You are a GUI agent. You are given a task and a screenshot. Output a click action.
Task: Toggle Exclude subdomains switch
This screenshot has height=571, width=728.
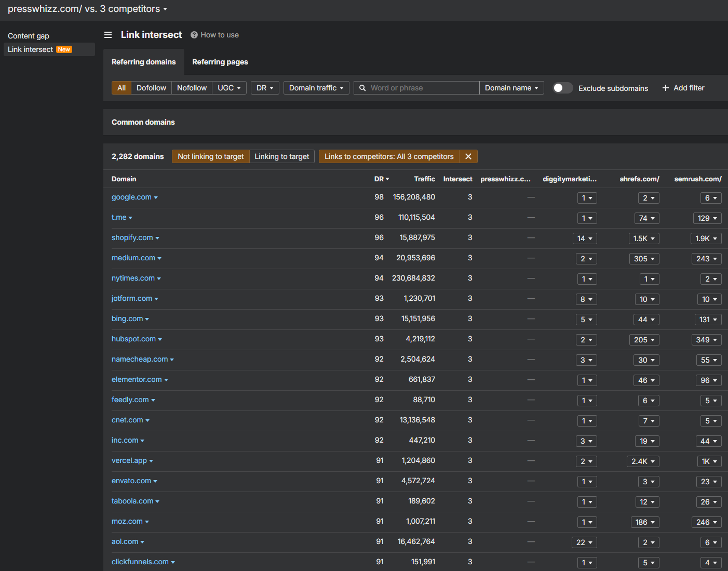(563, 88)
